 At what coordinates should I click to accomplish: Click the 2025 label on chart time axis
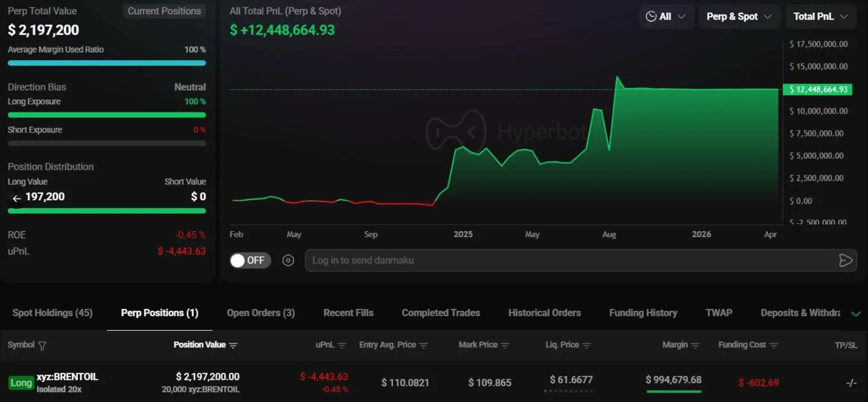pos(463,234)
